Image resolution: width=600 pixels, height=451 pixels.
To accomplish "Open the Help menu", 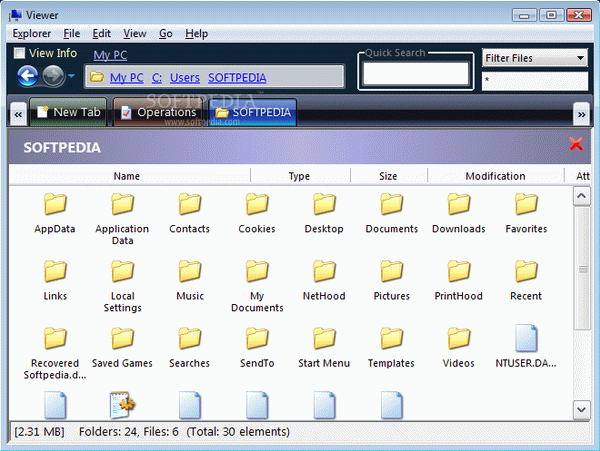I will point(196,34).
